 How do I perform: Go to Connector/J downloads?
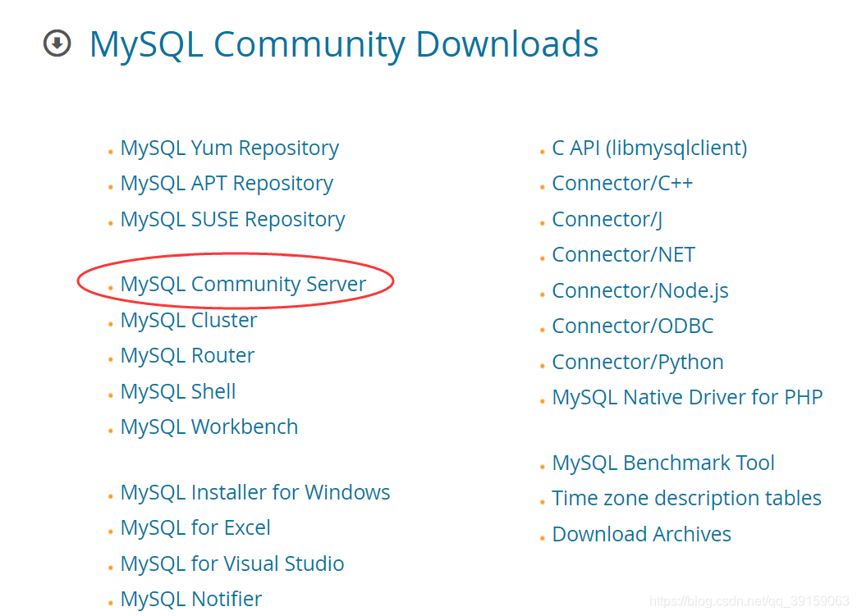[x=607, y=220]
